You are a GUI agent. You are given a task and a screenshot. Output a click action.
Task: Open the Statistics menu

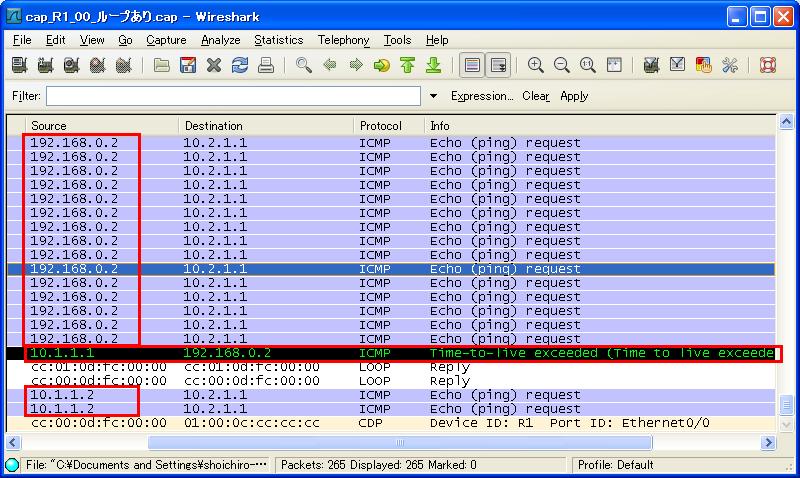pos(279,40)
